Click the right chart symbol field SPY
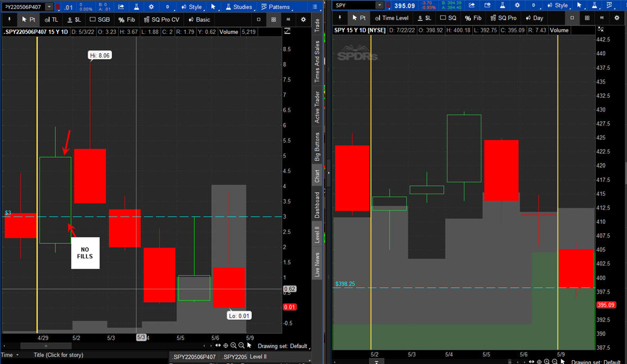 pos(355,5)
